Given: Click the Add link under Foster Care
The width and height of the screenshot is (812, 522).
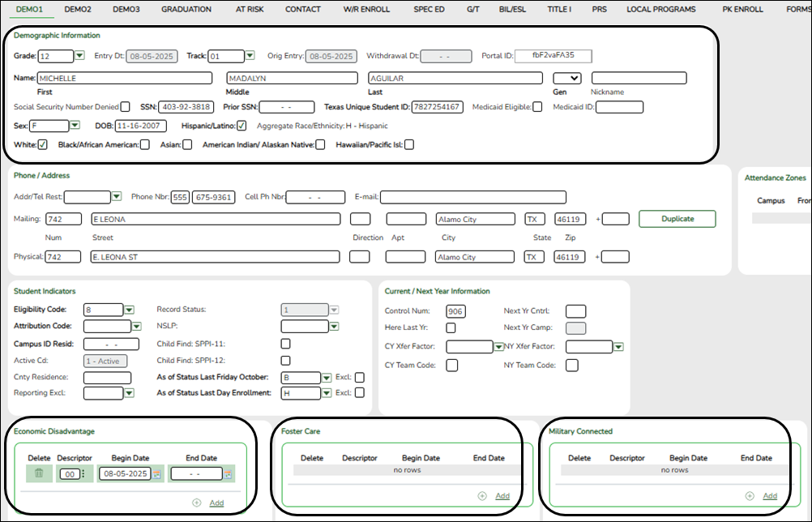Looking at the screenshot, I should click(x=502, y=495).
